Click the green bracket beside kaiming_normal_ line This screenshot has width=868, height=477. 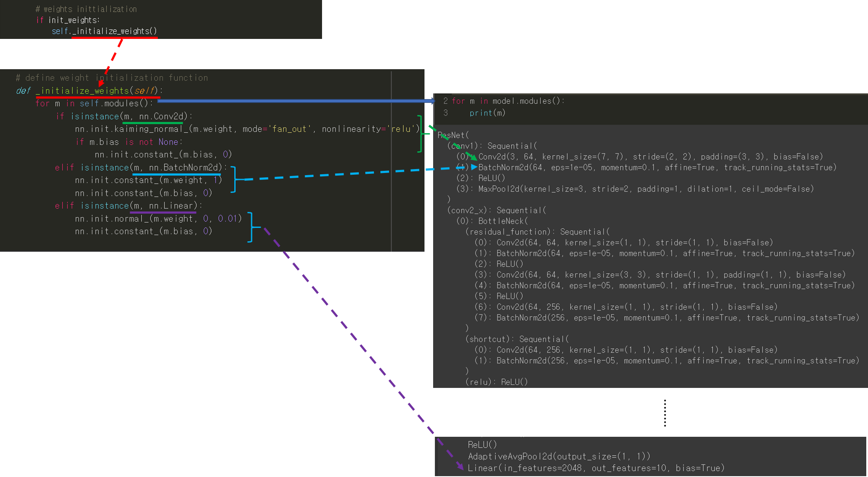tap(420, 134)
